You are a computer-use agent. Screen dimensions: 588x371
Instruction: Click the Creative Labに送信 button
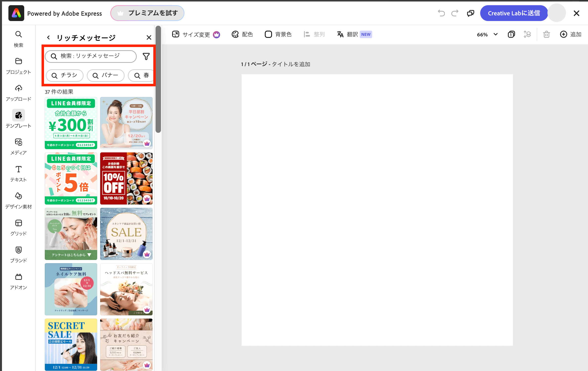[514, 13]
